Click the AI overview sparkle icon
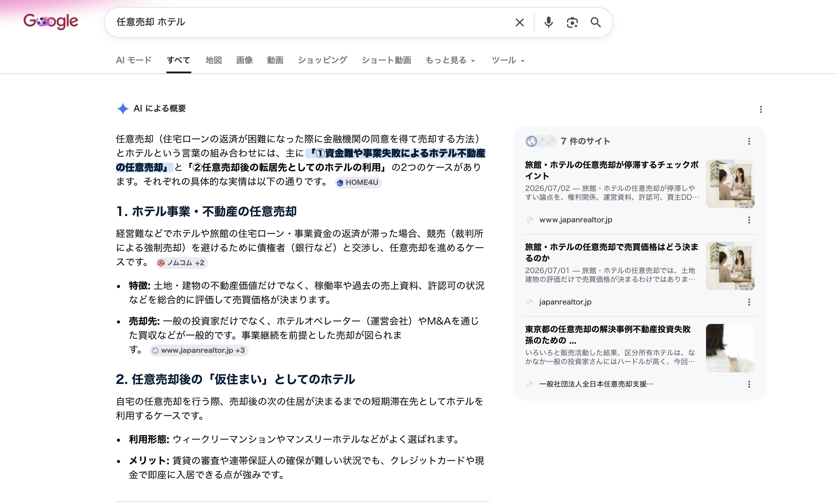The height and width of the screenshot is (504, 837). pyautogui.click(x=123, y=109)
